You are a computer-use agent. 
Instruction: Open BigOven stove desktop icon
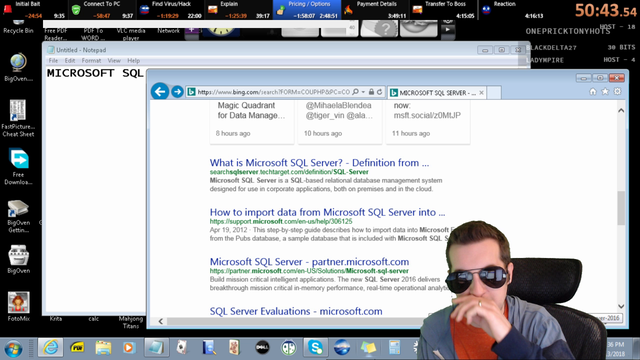pos(18,259)
